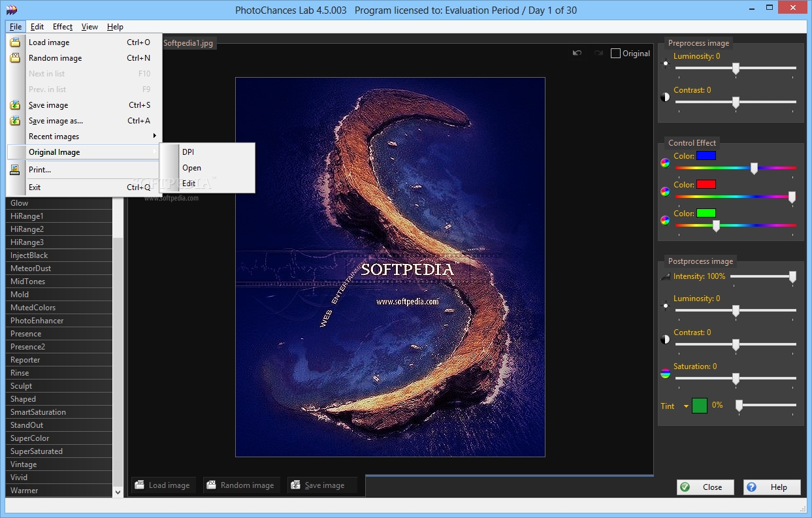Open the Edit menu
The width and height of the screenshot is (812, 518).
click(x=37, y=27)
